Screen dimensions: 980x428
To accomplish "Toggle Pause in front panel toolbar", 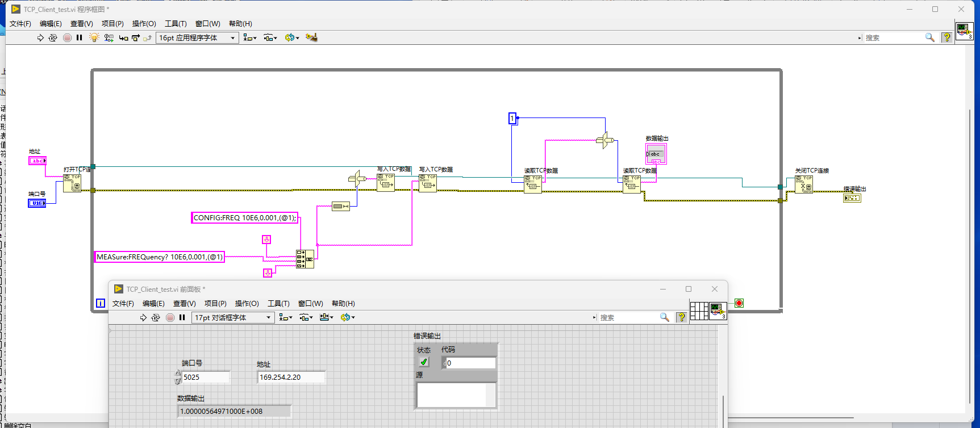I will [x=182, y=317].
